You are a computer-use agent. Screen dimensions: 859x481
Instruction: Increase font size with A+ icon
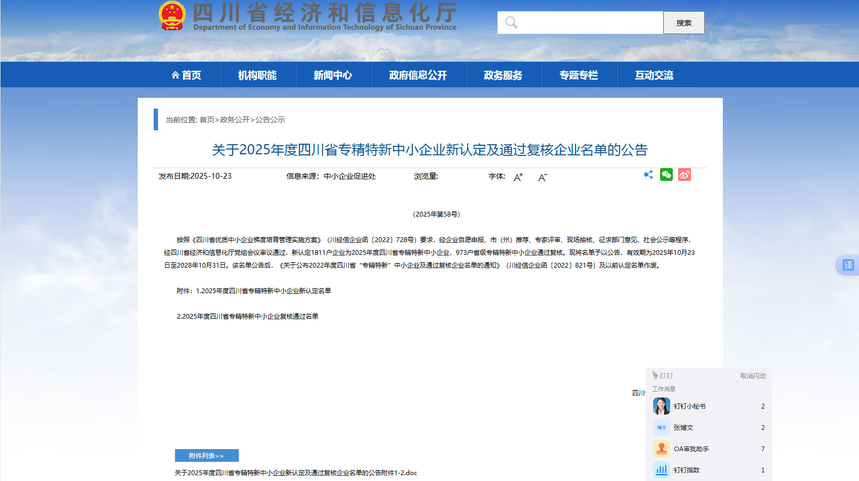518,177
